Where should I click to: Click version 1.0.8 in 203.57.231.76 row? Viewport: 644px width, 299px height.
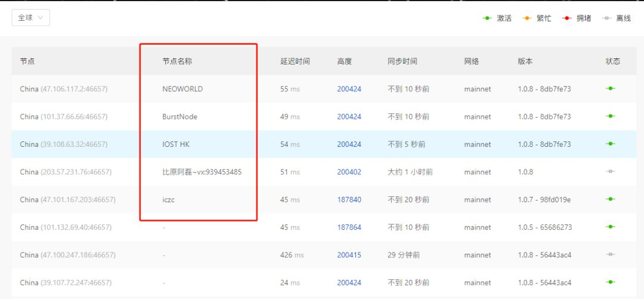[x=525, y=172]
